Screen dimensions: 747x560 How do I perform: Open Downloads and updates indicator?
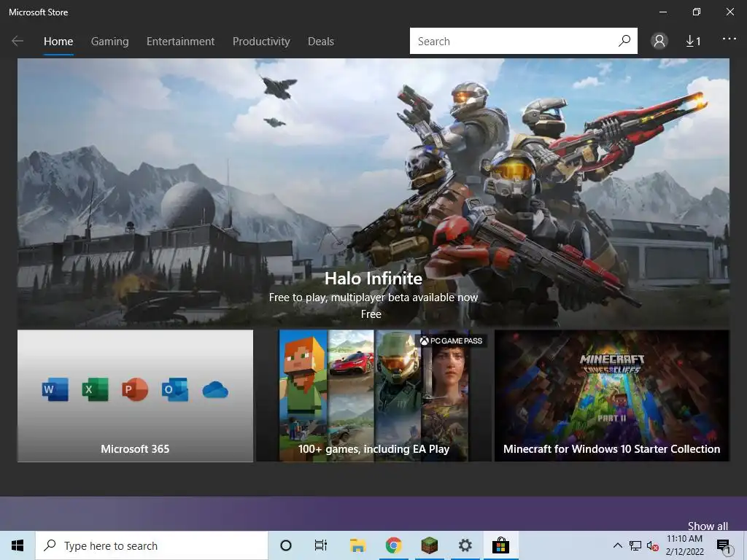(693, 42)
